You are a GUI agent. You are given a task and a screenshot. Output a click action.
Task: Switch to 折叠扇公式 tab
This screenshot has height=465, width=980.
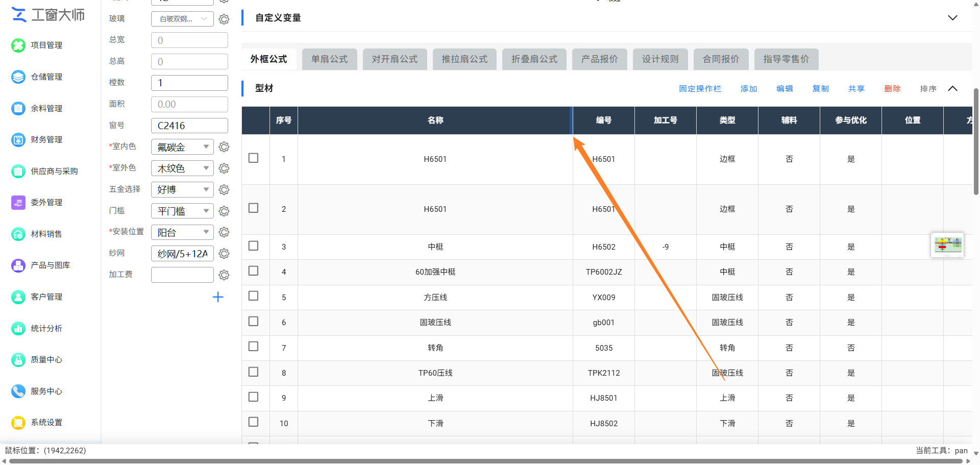534,59
